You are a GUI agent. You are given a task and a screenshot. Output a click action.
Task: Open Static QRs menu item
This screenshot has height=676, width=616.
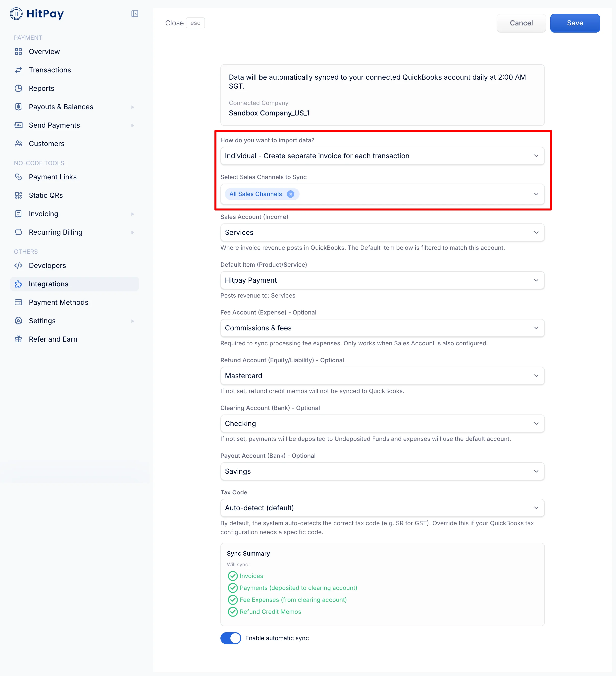click(x=74, y=196)
